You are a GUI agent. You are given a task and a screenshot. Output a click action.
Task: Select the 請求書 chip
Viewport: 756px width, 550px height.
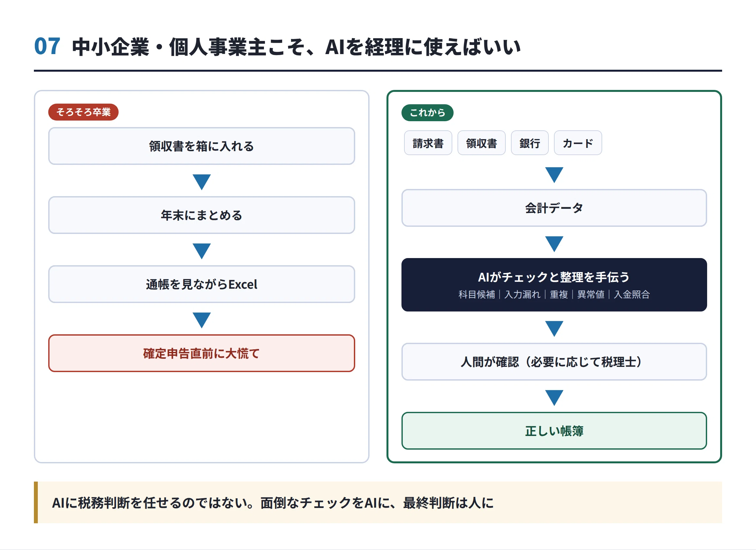tap(428, 143)
